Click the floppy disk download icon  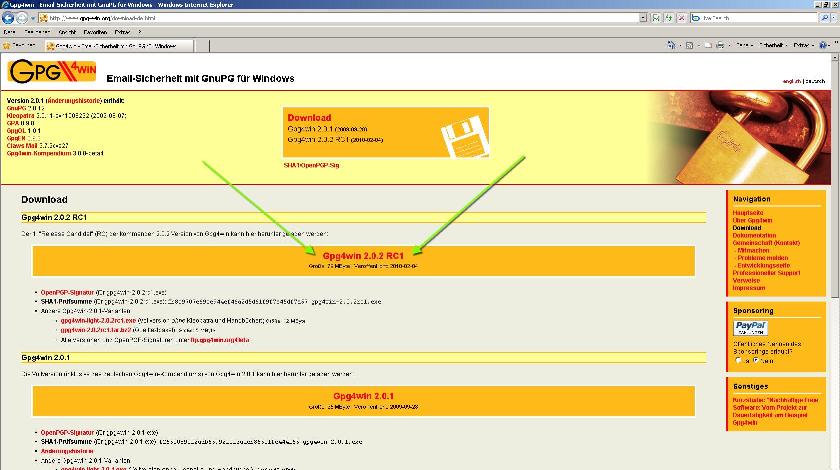click(464, 136)
